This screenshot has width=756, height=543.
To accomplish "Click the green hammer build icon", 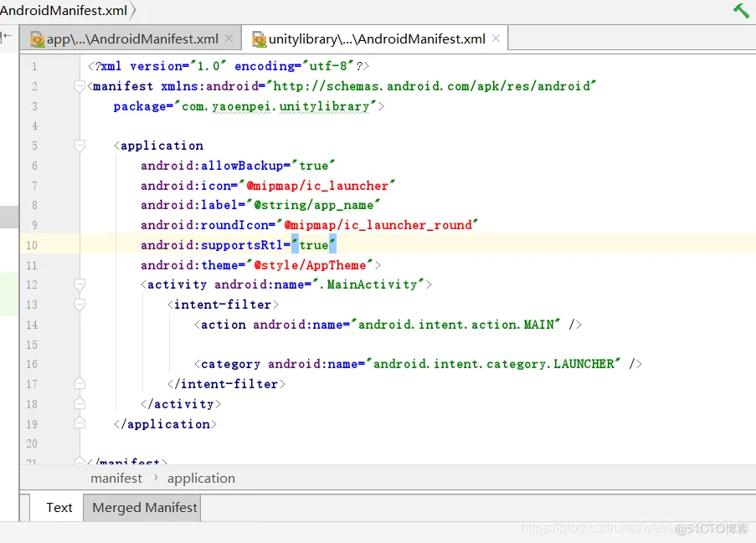I will pos(741,11).
